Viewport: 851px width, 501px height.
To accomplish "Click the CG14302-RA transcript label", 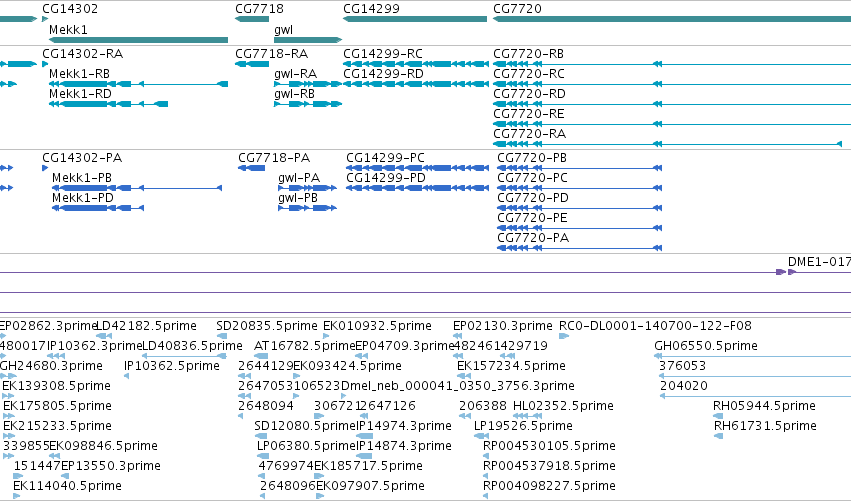I will click(x=82, y=54).
